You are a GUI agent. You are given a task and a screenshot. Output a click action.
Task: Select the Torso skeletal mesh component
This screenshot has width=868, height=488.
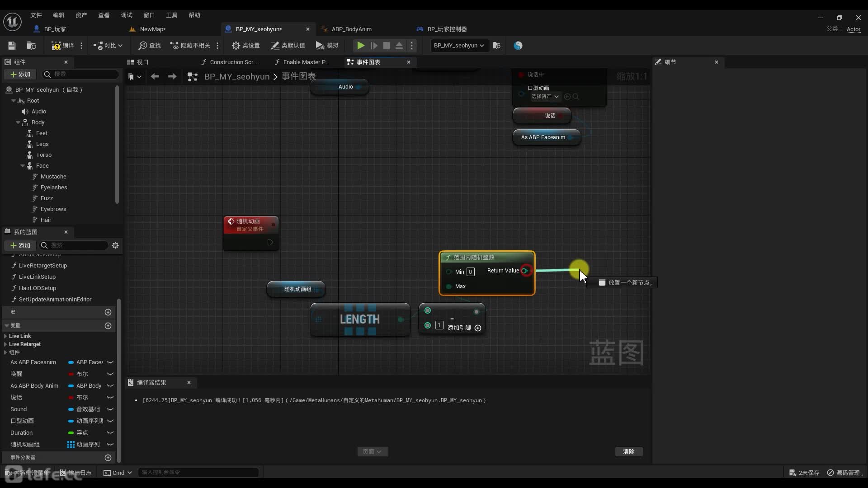pos(44,155)
